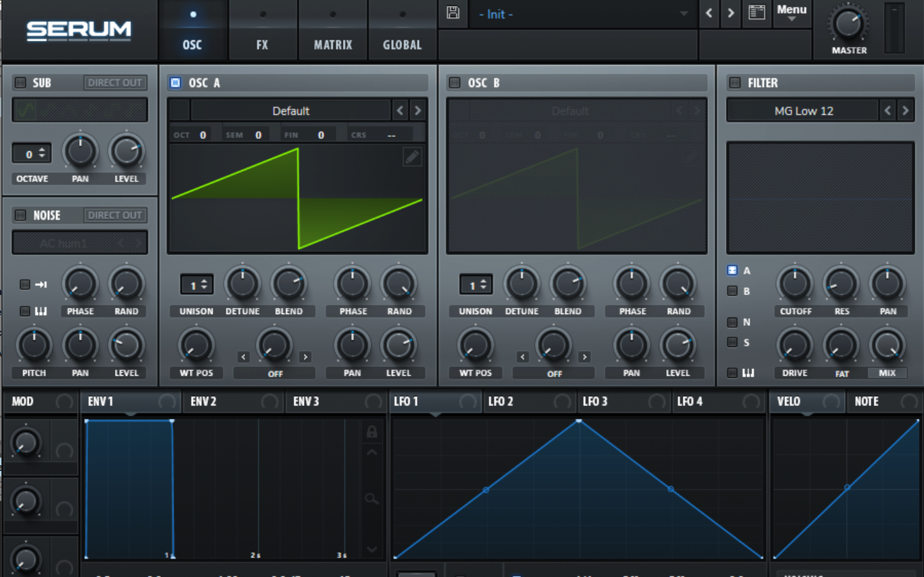The width and height of the screenshot is (924, 577).
Task: Click the save preset floppy disk icon
Action: 452,13
